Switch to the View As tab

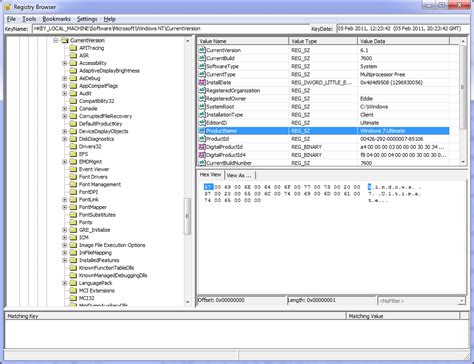[x=239, y=175]
